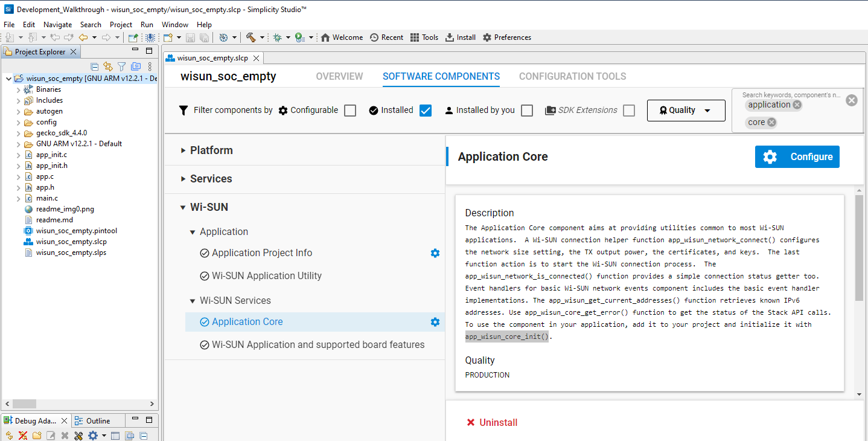This screenshot has width=868, height=441.
Task: Click the disconnect icon in Debug Adapters
Action: (x=23, y=436)
